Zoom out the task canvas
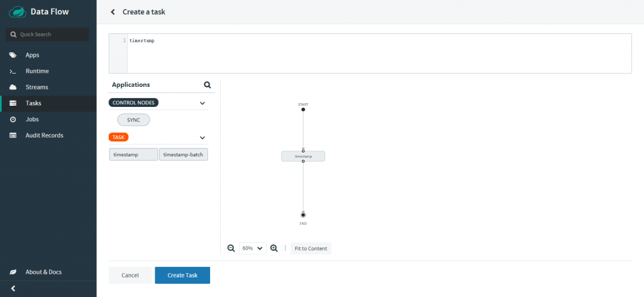 click(231, 249)
